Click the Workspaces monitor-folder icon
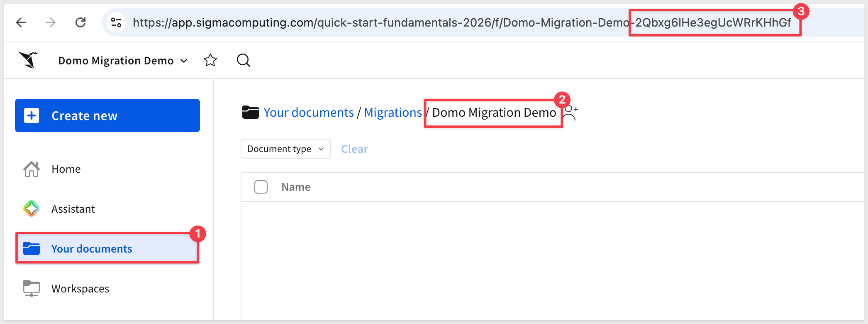This screenshot has width=868, height=324. pyautogui.click(x=32, y=288)
